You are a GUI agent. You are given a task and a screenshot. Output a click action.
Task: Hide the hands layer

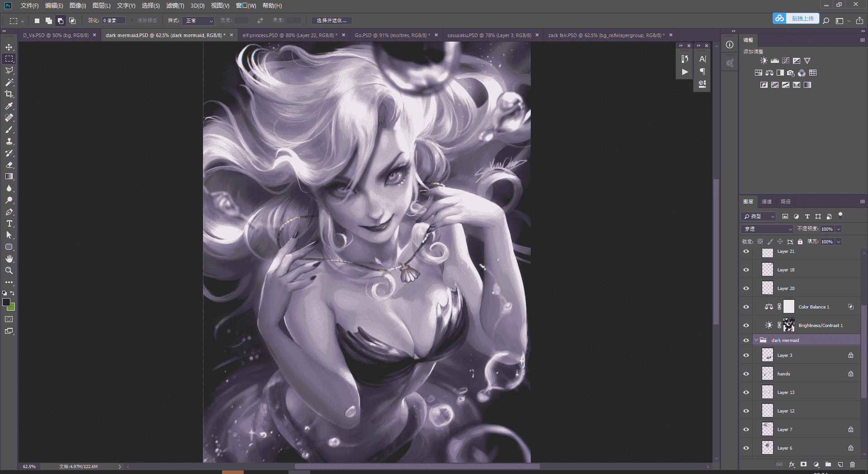pyautogui.click(x=746, y=374)
